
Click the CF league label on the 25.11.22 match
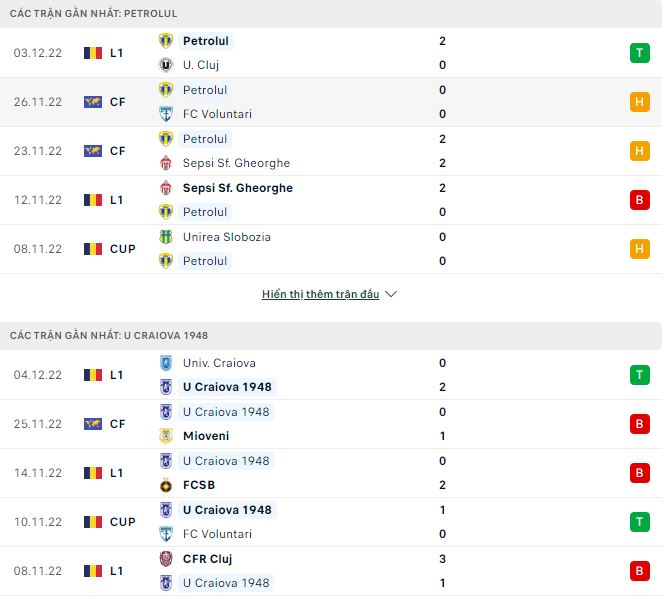(x=117, y=424)
